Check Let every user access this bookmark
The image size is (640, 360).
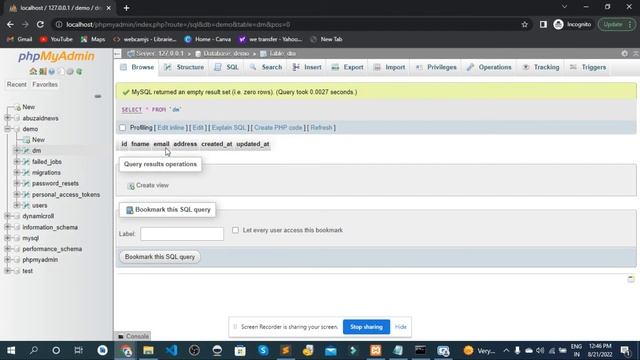click(x=236, y=230)
